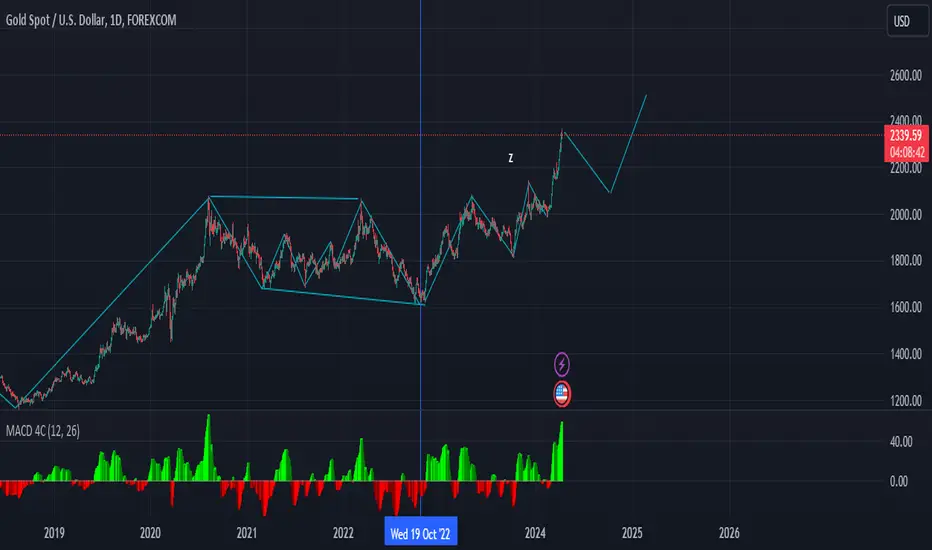Click the 04:08:42 countdown timer label

[x=907, y=153]
